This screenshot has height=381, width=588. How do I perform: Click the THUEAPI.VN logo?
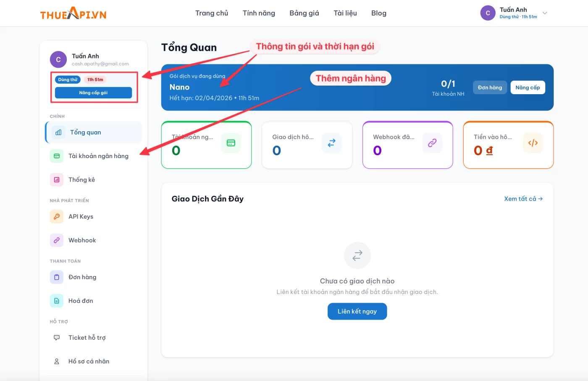73,14
